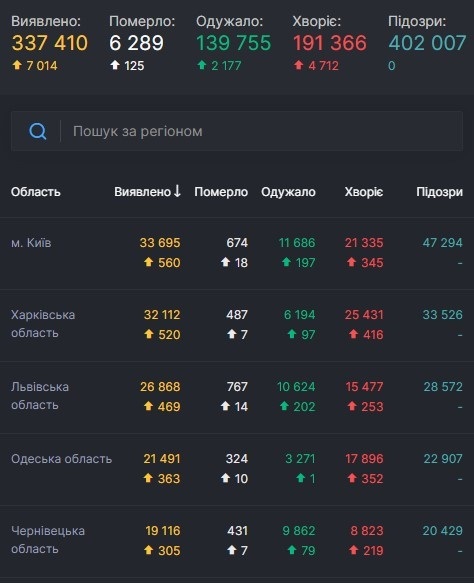This screenshot has height=583, width=474.
Task: Sort table by Одужало column header
Action: [x=288, y=192]
